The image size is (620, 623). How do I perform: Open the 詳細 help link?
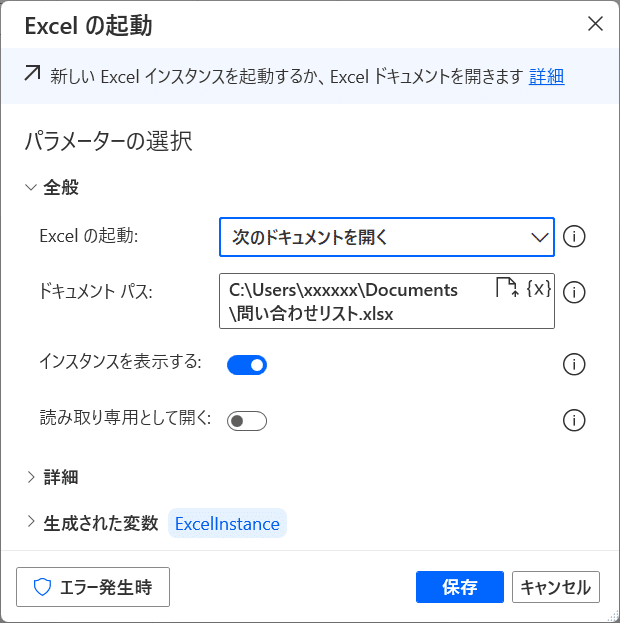pyautogui.click(x=546, y=76)
